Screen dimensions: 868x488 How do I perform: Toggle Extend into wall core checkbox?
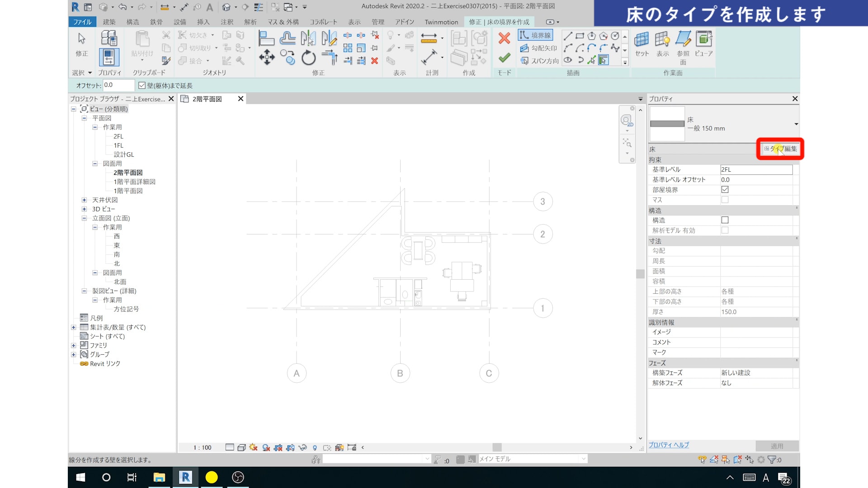pyautogui.click(x=142, y=85)
